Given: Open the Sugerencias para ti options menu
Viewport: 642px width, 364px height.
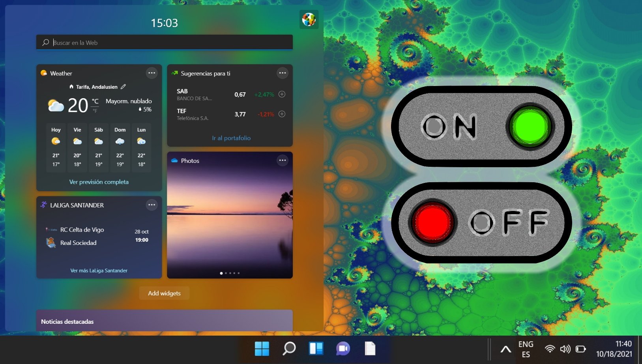Looking at the screenshot, I should [x=283, y=73].
